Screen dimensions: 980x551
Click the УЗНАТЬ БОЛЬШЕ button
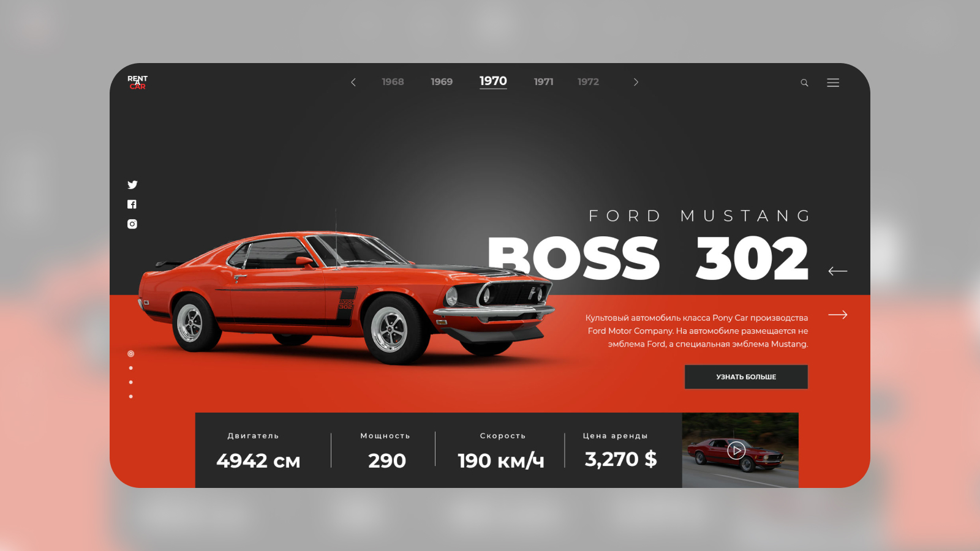(746, 377)
